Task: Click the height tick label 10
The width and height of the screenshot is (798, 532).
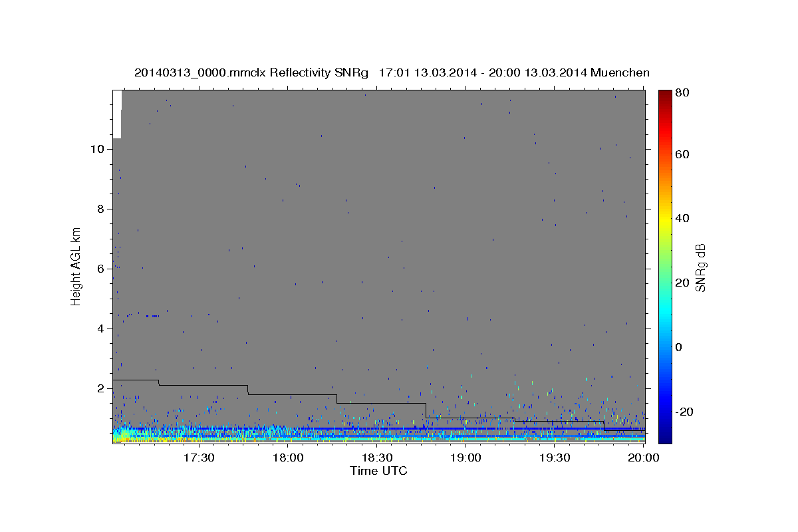Action: 96,149
